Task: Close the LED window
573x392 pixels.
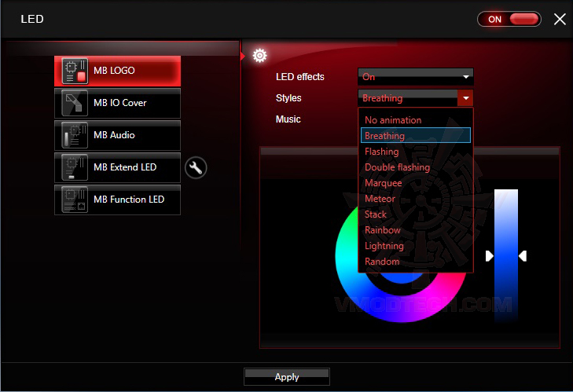Action: click(560, 19)
